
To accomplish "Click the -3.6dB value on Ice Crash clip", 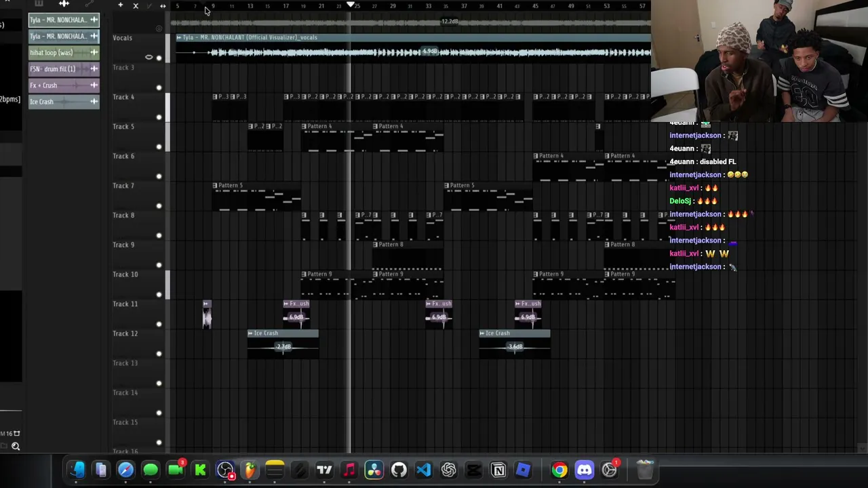I will tap(515, 347).
